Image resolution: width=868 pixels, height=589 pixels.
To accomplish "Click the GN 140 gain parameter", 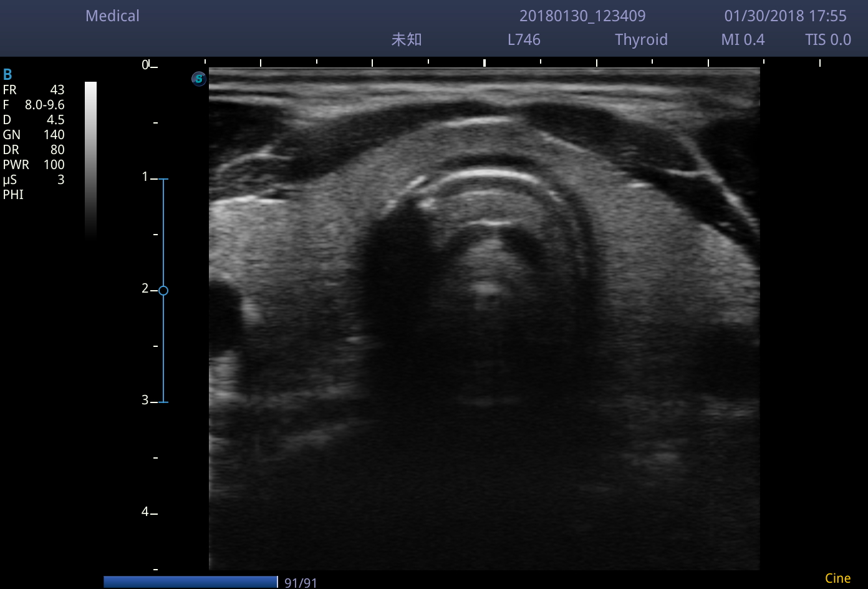I will [x=34, y=135].
